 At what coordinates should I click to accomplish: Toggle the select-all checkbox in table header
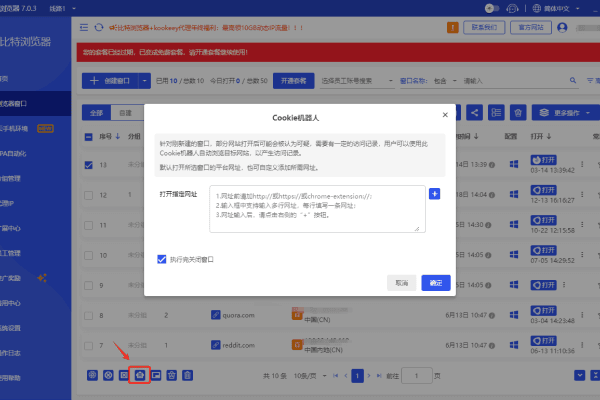pyautogui.click(x=88, y=137)
